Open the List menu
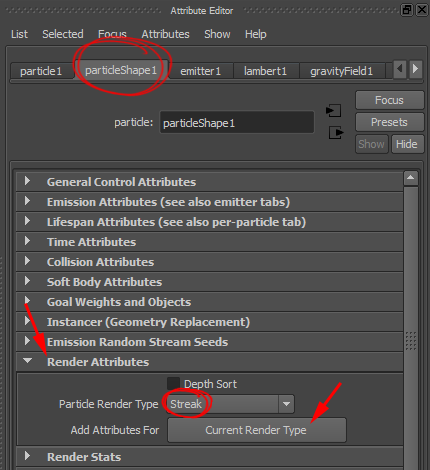Screen dimensions: 430x470 click(x=19, y=34)
